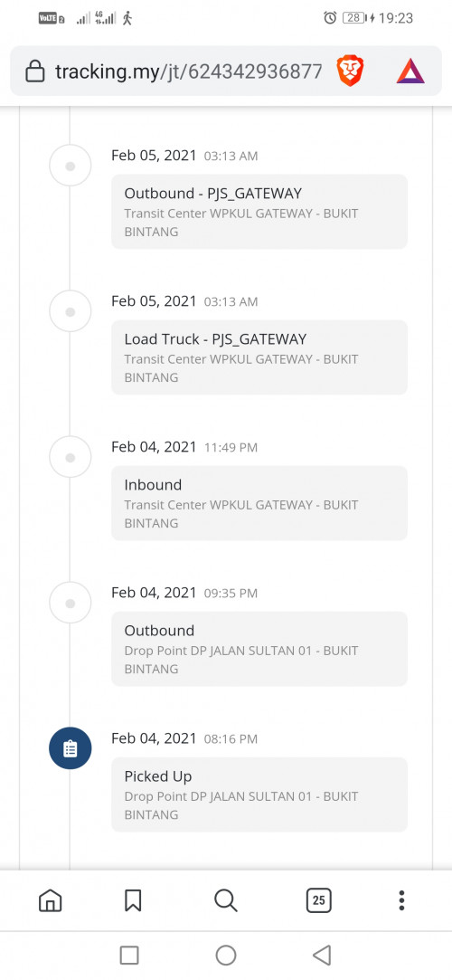Tap the alarm clock icon in the status bar
Image resolution: width=452 pixels, height=980 pixels.
330,18
